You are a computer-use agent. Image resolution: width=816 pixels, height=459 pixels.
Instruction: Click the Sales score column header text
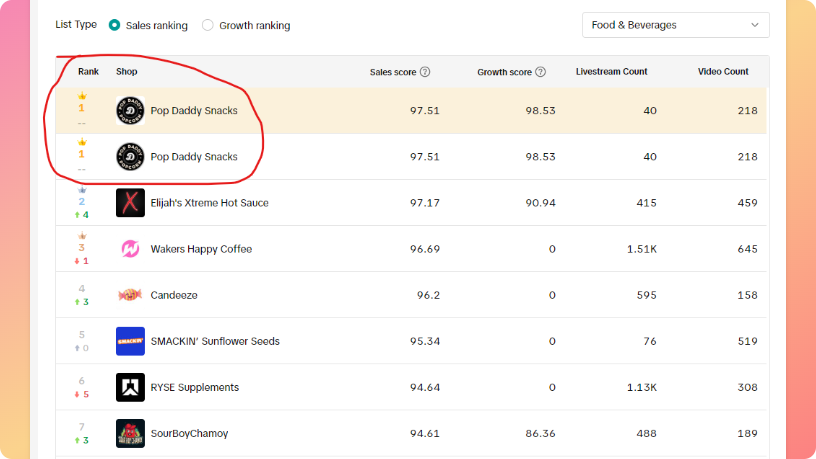393,72
